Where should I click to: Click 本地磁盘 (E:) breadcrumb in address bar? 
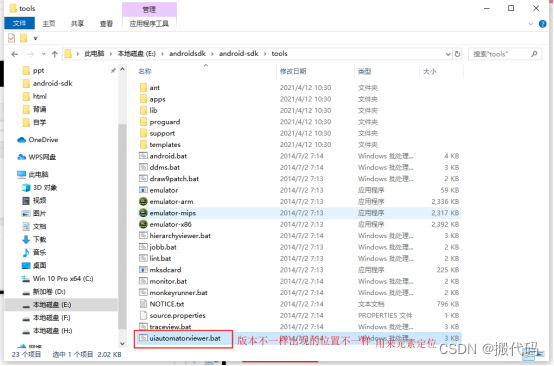pyautogui.click(x=136, y=54)
